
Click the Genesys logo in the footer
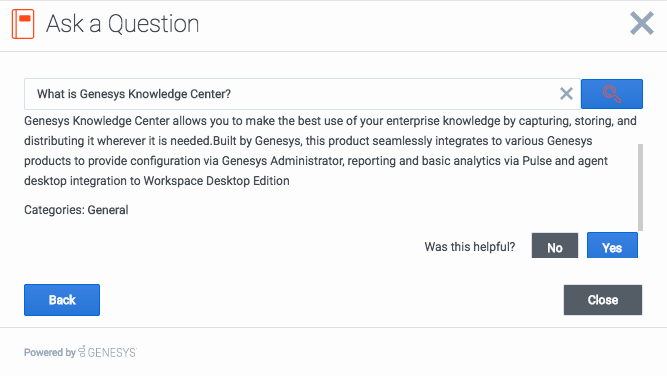tap(108, 352)
